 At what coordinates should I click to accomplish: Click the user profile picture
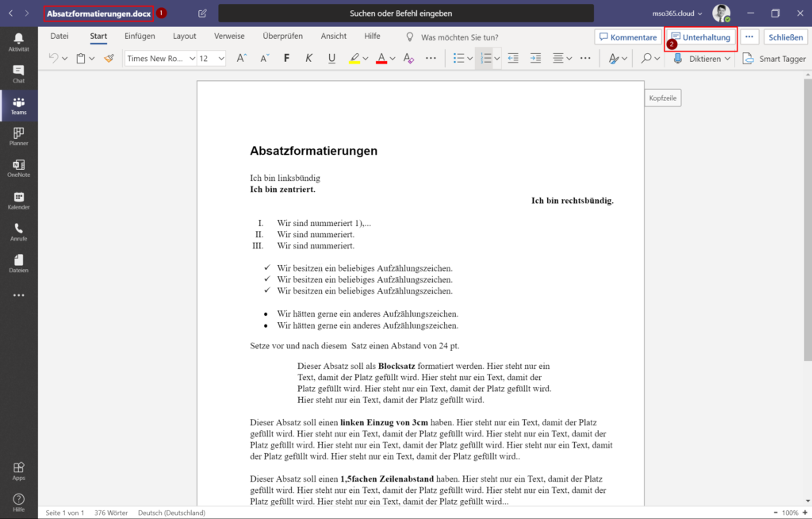[x=721, y=13]
